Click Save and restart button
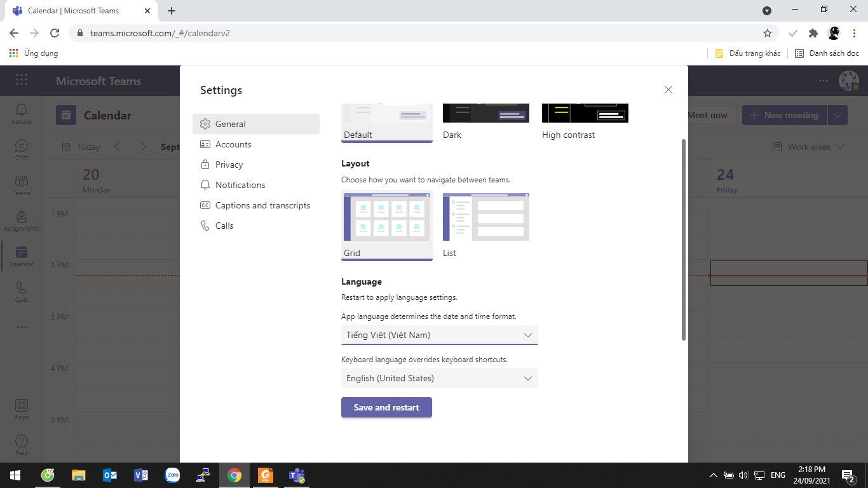The image size is (868, 488). point(386,407)
